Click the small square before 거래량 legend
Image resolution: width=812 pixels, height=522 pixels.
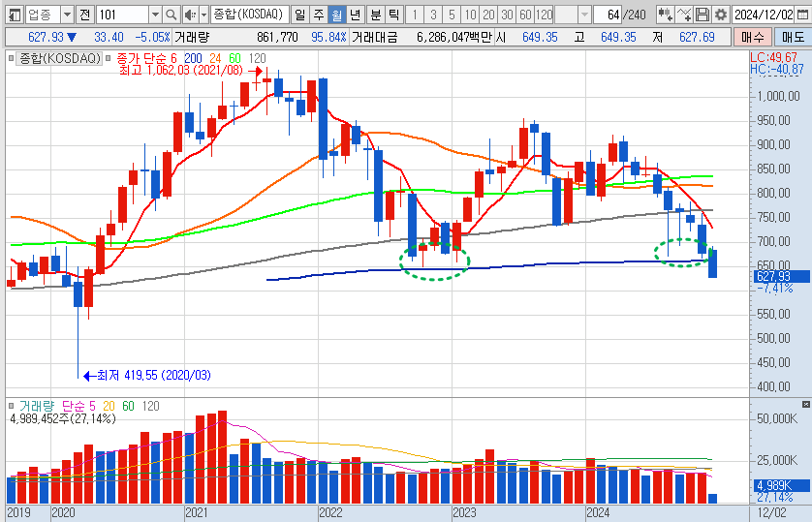pyautogui.click(x=11, y=406)
